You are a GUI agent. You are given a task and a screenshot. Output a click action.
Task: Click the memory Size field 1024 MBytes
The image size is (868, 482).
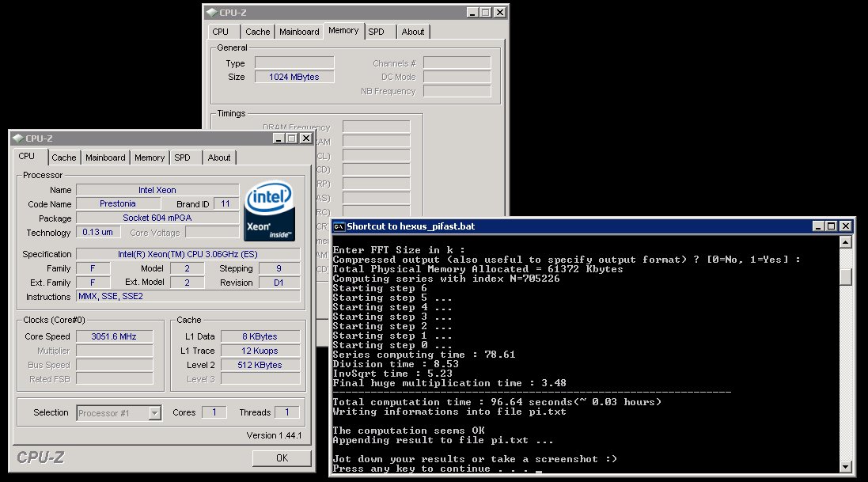[294, 77]
